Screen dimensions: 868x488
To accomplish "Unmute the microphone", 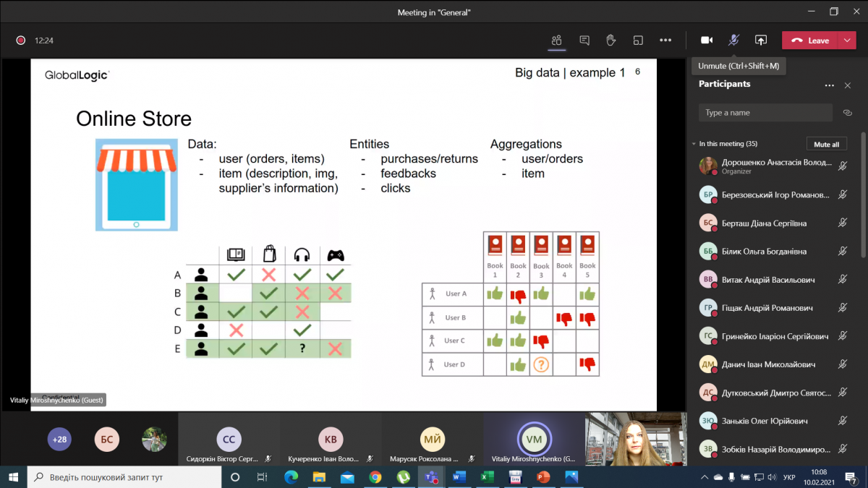I will click(733, 40).
